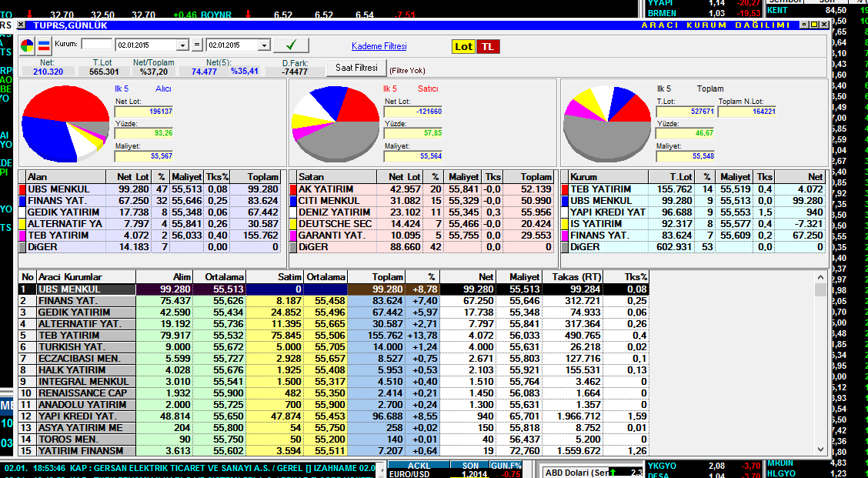Toggle TL display mode

tap(487, 47)
